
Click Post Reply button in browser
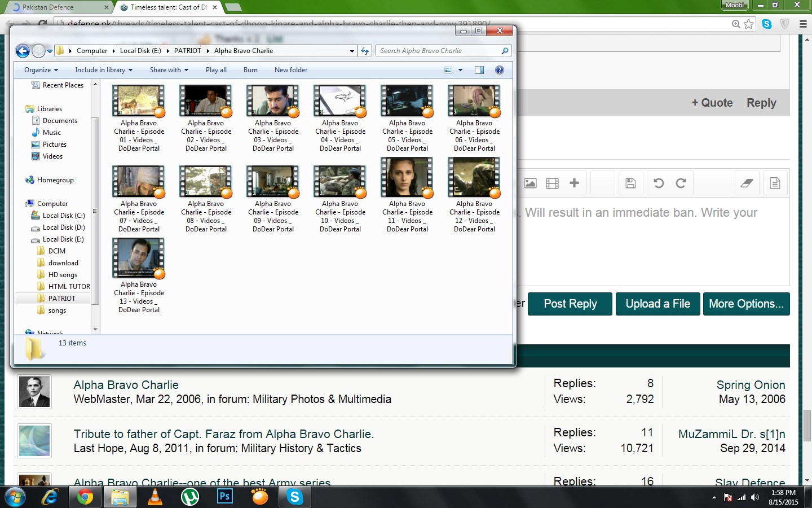570,304
